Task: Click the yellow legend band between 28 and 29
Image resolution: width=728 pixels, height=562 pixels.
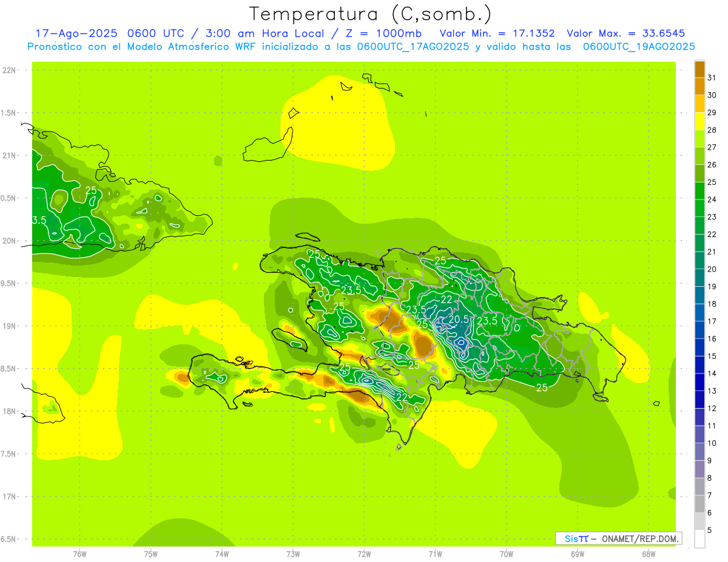Action: point(699,121)
